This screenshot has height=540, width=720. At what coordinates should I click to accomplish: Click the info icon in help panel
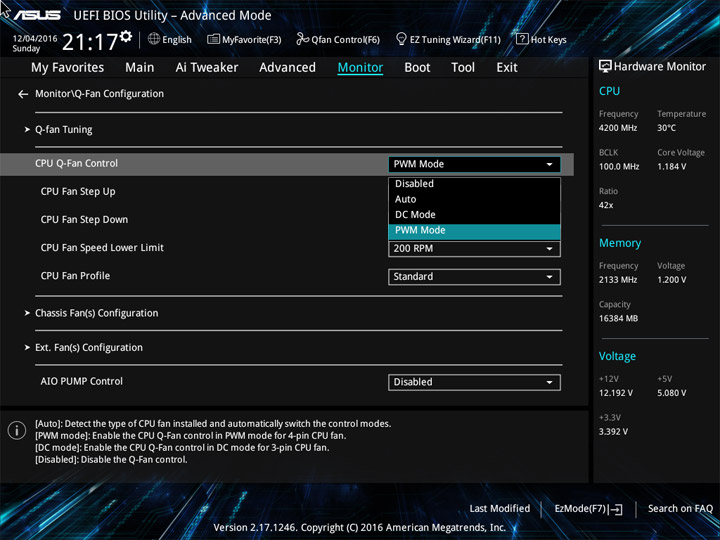coord(17,431)
